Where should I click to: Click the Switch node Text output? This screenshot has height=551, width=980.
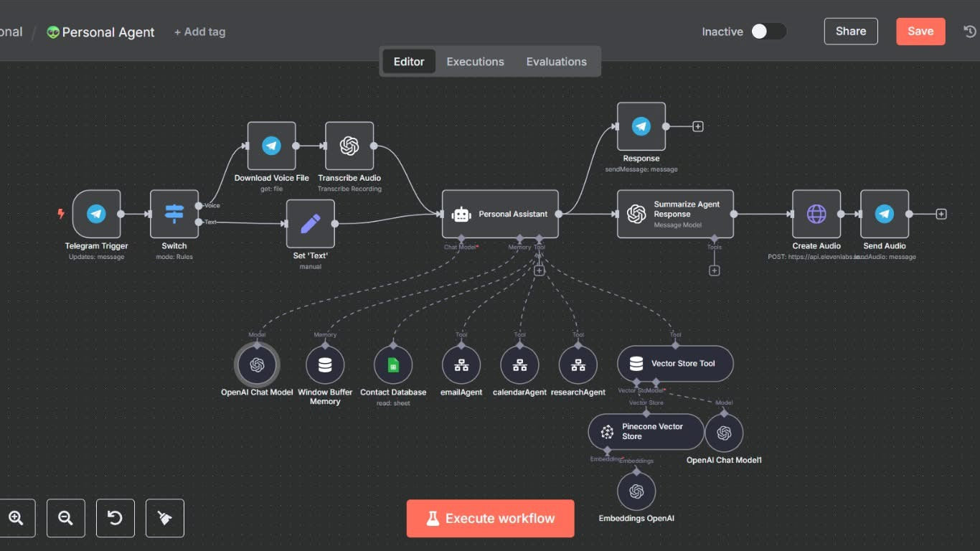click(199, 222)
